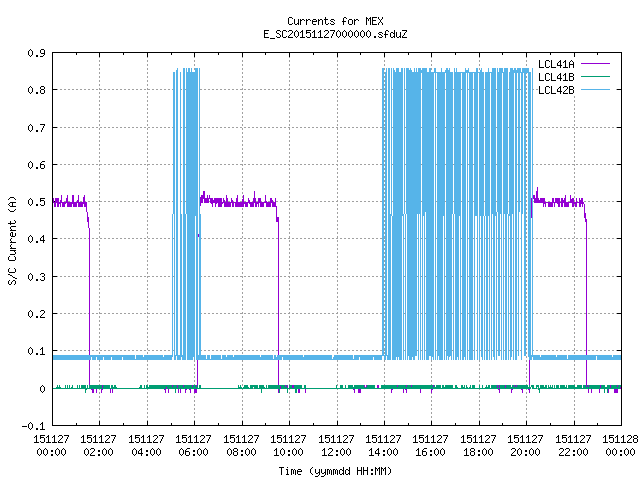The image size is (640, 480).
Task: Select the filename 'E_SC20151127000000.sfduZ' subtitle
Action: 335,34
